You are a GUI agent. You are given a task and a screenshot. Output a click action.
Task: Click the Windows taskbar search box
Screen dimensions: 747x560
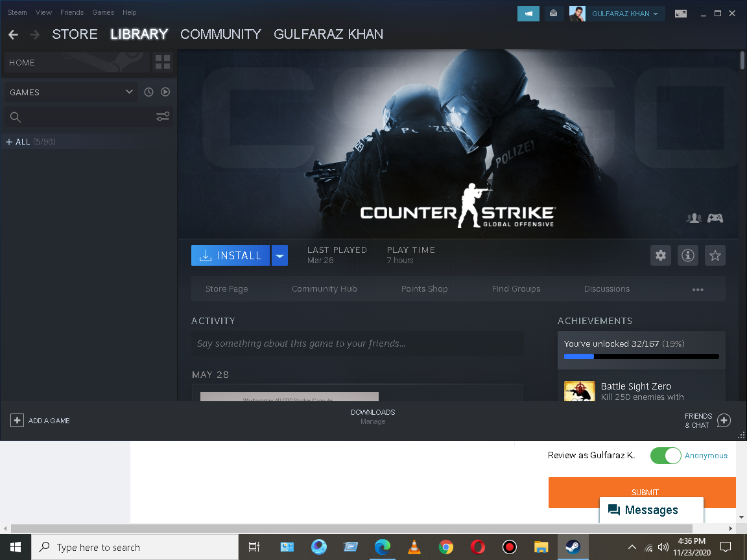(x=135, y=547)
